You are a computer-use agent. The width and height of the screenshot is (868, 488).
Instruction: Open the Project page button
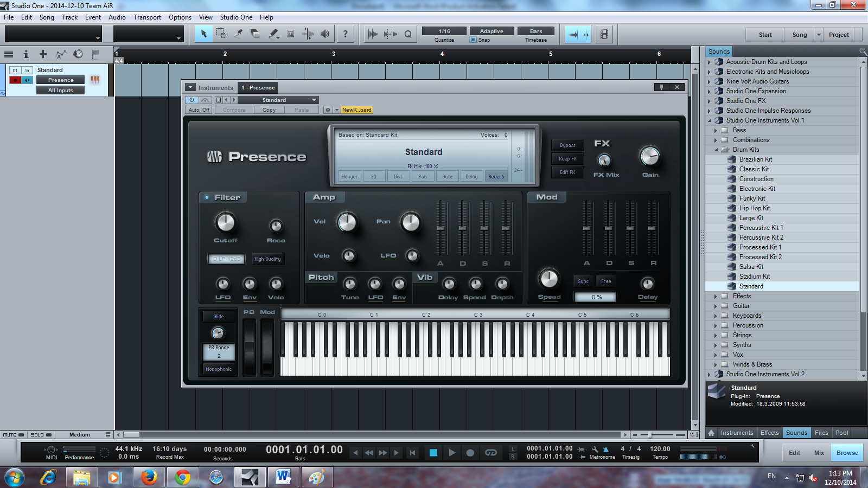pyautogui.click(x=839, y=35)
